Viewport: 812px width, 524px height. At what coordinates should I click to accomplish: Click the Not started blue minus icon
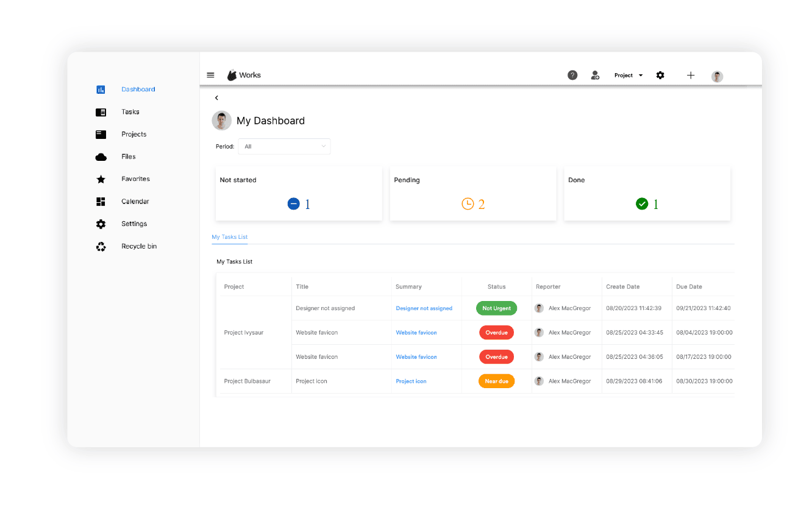(x=293, y=204)
